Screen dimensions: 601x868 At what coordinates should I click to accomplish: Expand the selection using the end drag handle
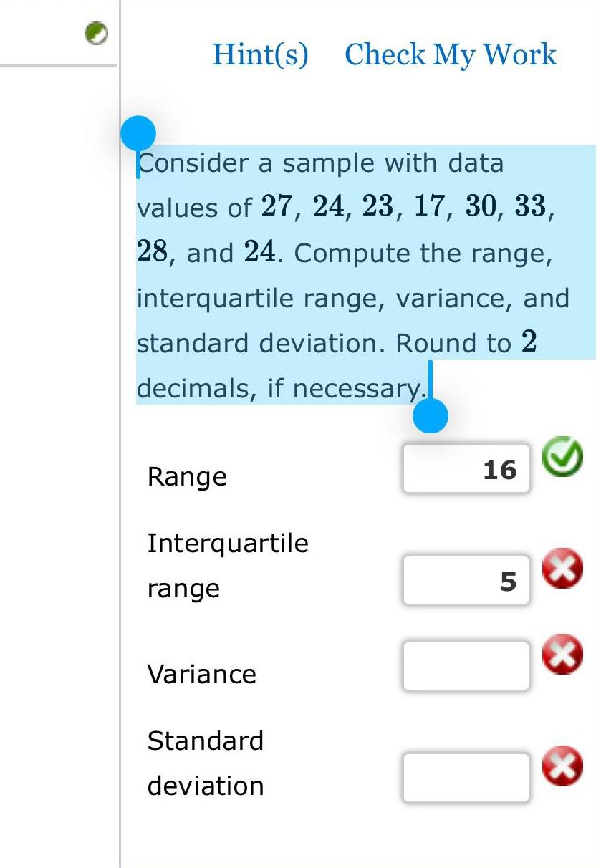click(431, 414)
